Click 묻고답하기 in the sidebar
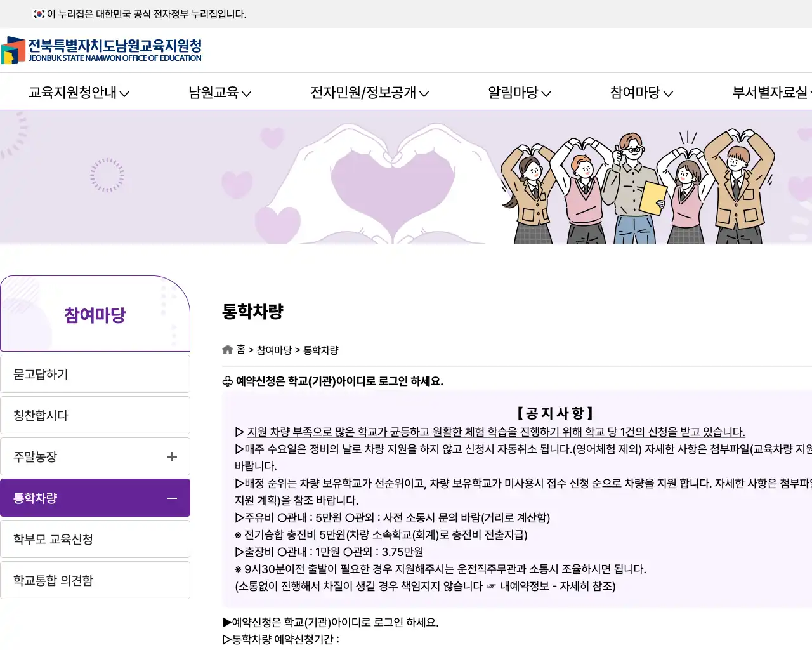Screen dimensions: 812x650 [95, 374]
